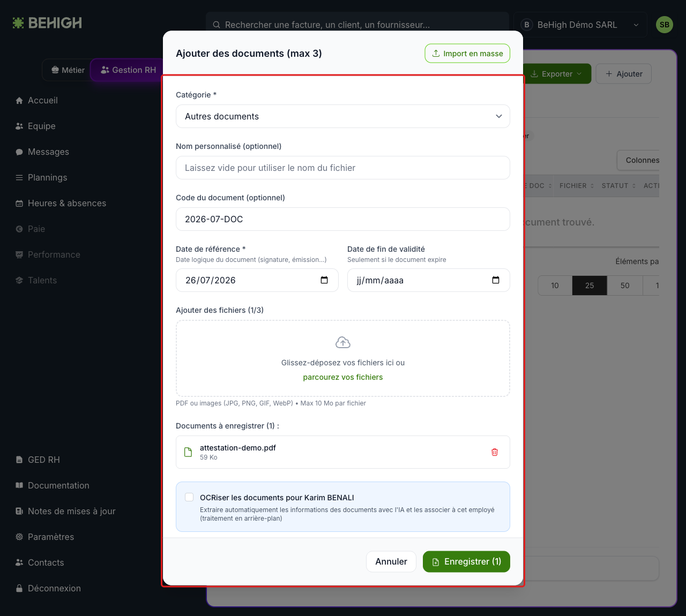Click the Contacts people icon

(19, 562)
